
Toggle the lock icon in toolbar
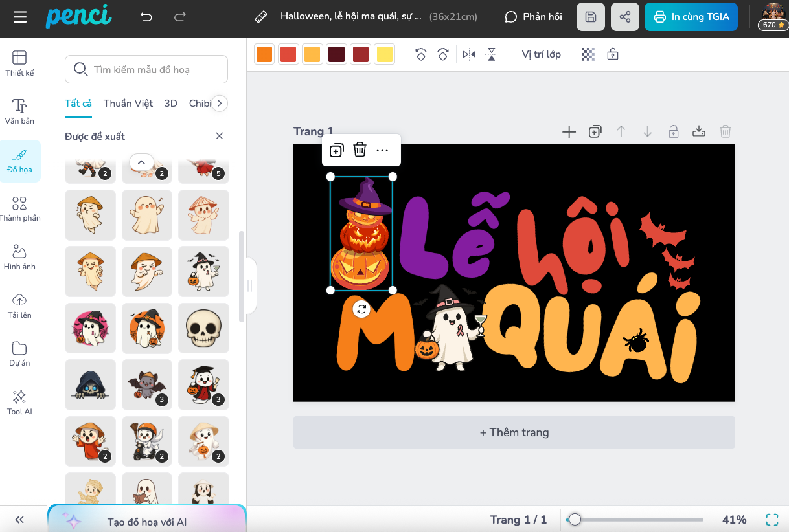click(x=612, y=54)
